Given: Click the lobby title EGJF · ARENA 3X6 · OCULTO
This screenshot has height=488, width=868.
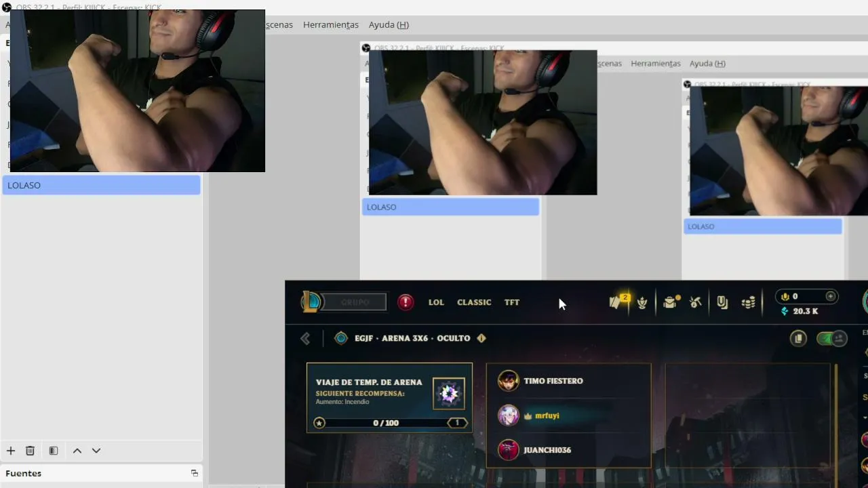Looking at the screenshot, I should (x=412, y=338).
